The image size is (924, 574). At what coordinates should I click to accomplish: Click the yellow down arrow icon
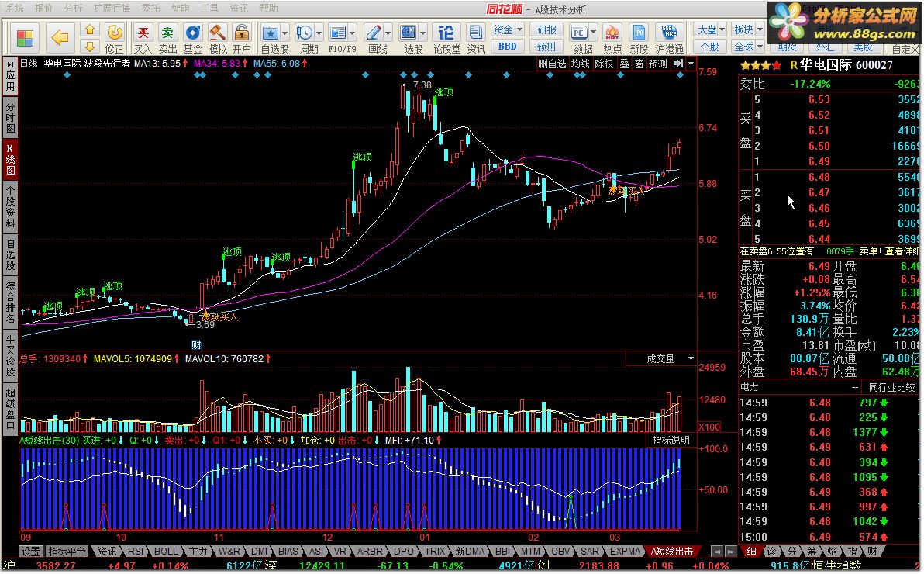pyautogui.click(x=90, y=47)
